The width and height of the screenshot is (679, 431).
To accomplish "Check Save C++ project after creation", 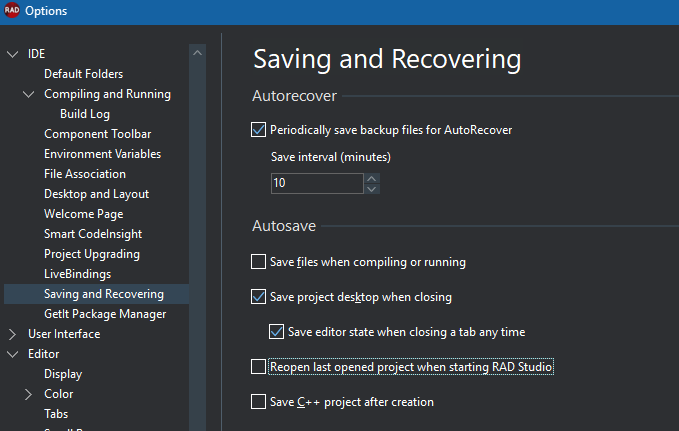I will coord(259,402).
